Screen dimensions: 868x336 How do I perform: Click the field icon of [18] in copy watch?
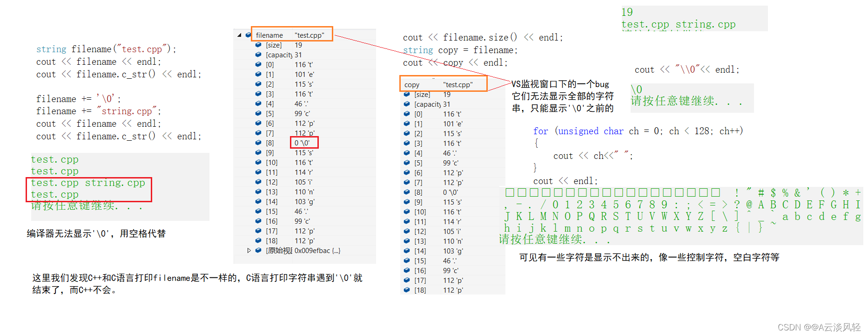tap(407, 290)
